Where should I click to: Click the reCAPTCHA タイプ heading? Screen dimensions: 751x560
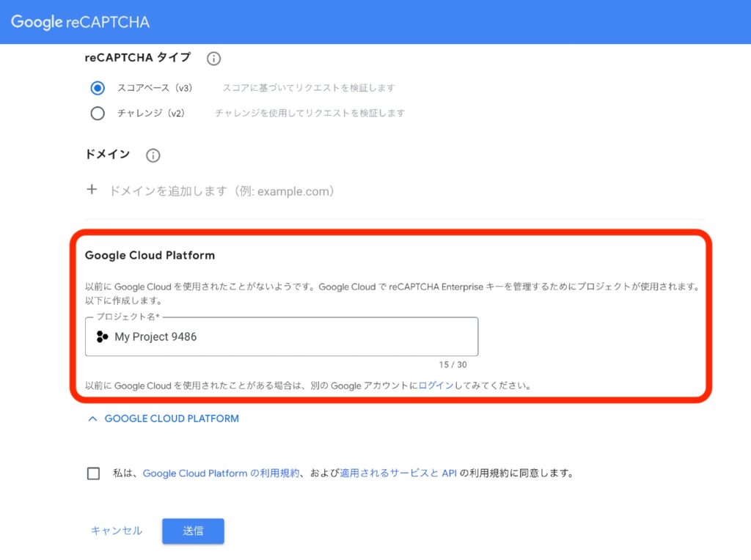click(x=138, y=57)
